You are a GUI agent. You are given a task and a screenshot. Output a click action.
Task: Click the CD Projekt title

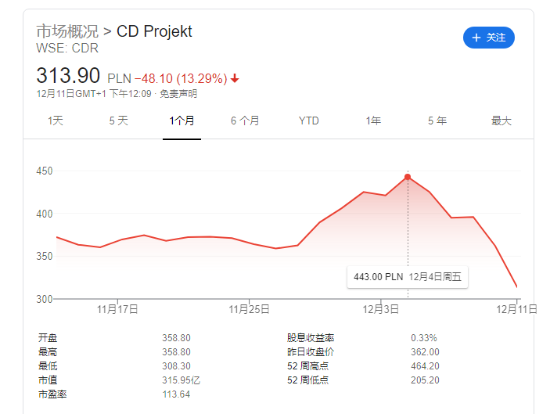coord(154,31)
